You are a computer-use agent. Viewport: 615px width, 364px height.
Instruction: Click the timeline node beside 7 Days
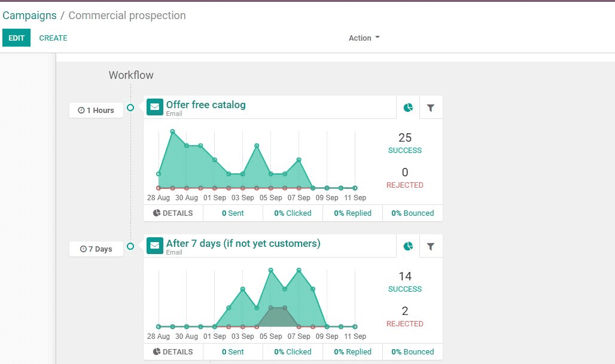tap(130, 246)
